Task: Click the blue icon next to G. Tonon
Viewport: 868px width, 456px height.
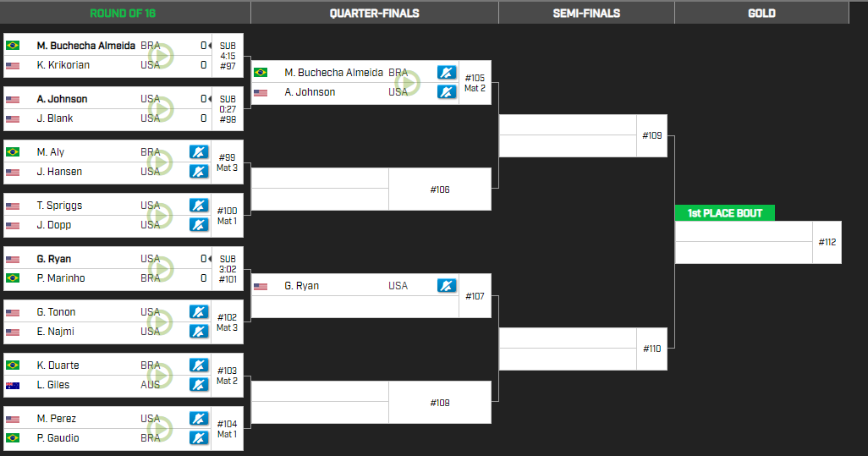Action: click(199, 312)
